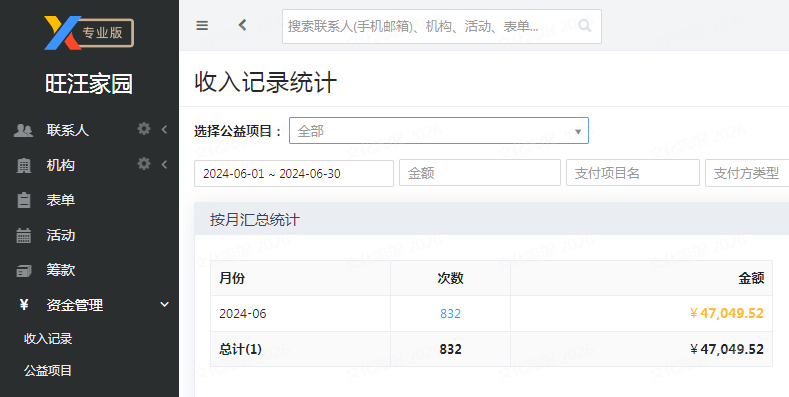Click the 筹款 sidebar icon
Viewport: 789px width, 397px height.
tap(24, 271)
